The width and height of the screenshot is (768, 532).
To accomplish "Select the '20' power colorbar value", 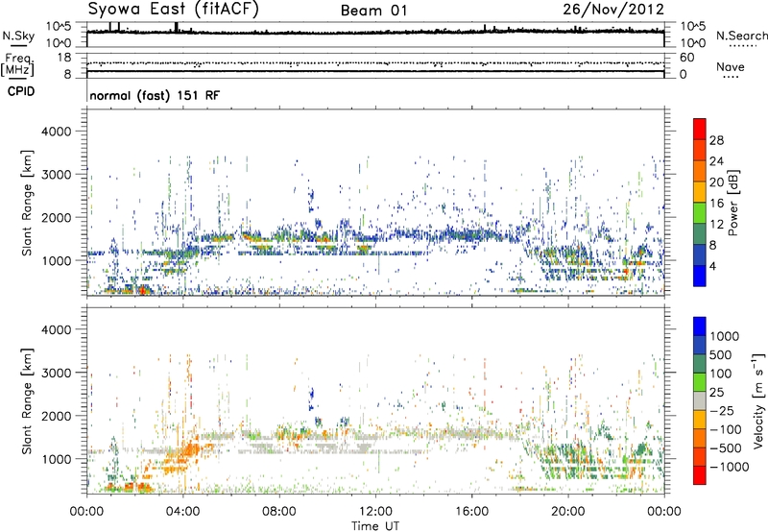I will (x=716, y=182).
